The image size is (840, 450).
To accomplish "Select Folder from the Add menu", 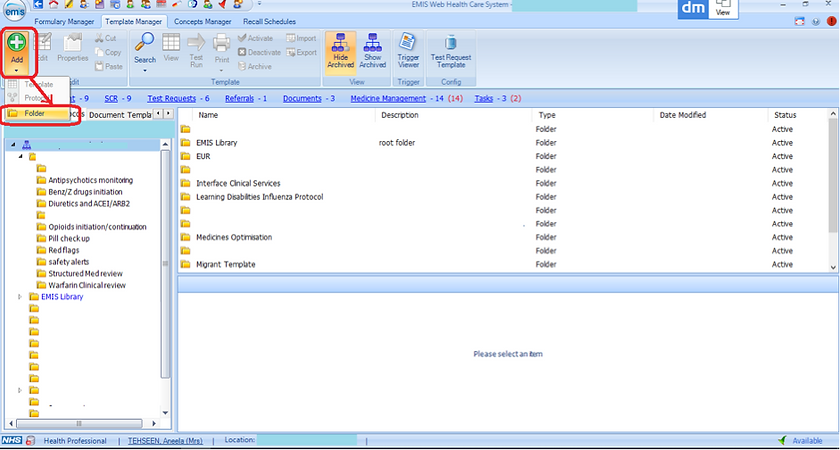I will 37,114.
